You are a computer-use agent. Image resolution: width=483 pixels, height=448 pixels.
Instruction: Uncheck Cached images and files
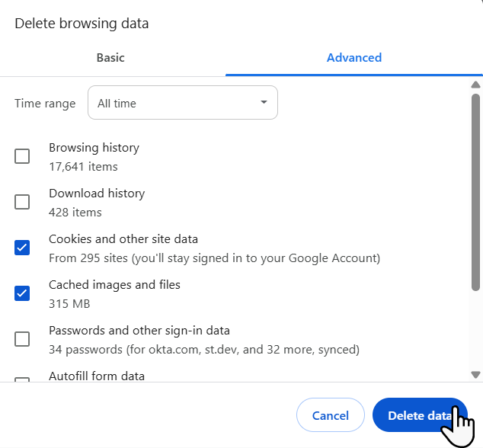tap(22, 293)
